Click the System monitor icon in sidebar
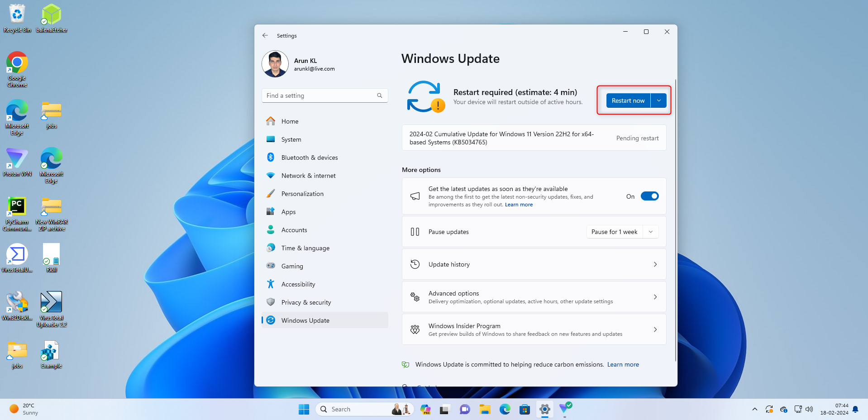The image size is (868, 420). pyautogui.click(x=271, y=139)
